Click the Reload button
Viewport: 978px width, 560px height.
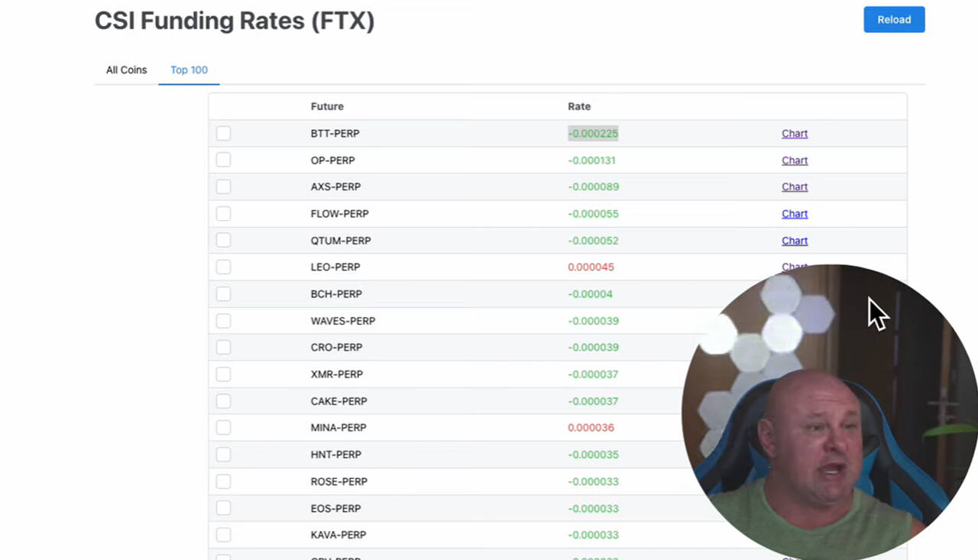894,20
